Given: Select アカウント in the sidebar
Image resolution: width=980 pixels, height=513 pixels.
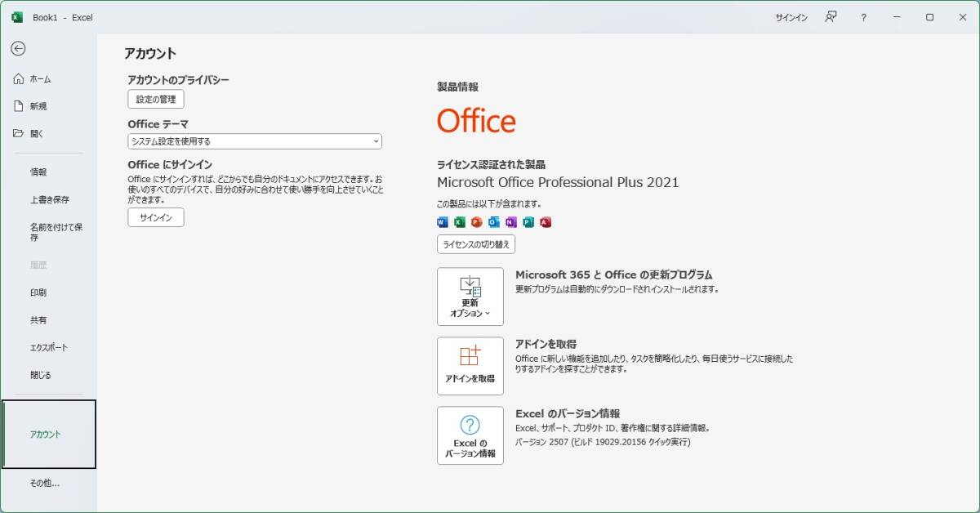Looking at the screenshot, I should point(49,435).
